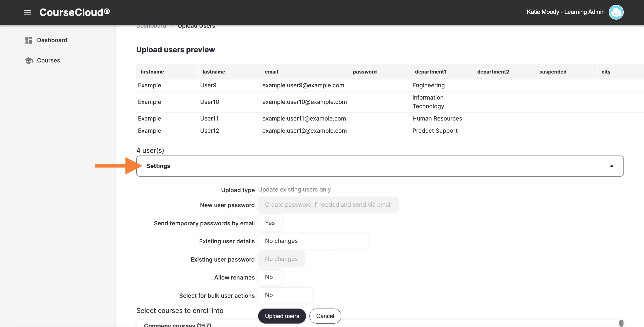Click the Upload users button
The height and width of the screenshot is (327, 644).
[282, 316]
